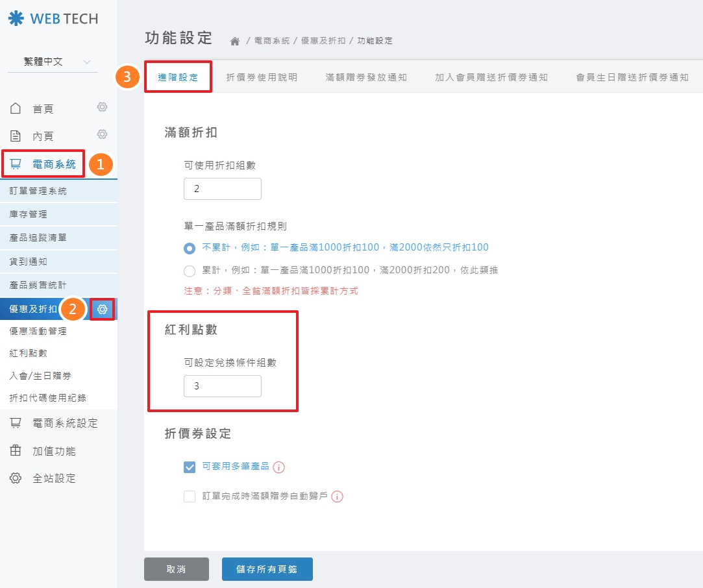Click the gear icon next to 內頁
This screenshot has height=588, width=703.
pyautogui.click(x=102, y=134)
